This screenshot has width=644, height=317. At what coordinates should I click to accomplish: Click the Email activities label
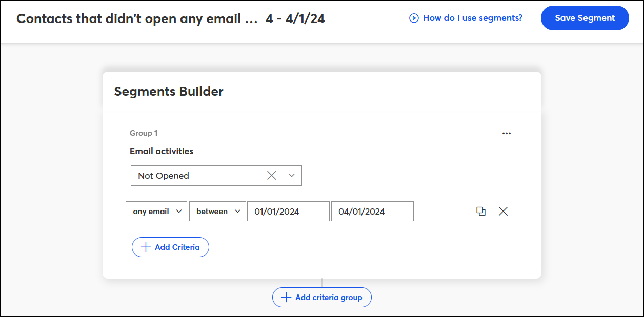click(162, 151)
